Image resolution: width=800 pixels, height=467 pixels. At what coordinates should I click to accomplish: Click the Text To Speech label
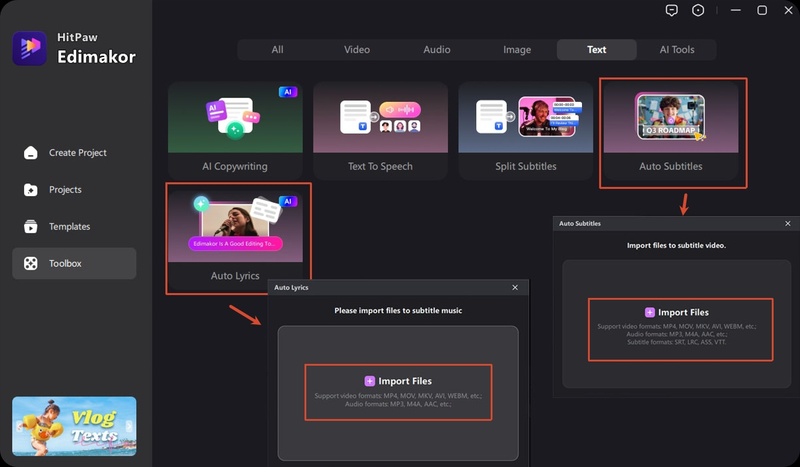tap(380, 166)
